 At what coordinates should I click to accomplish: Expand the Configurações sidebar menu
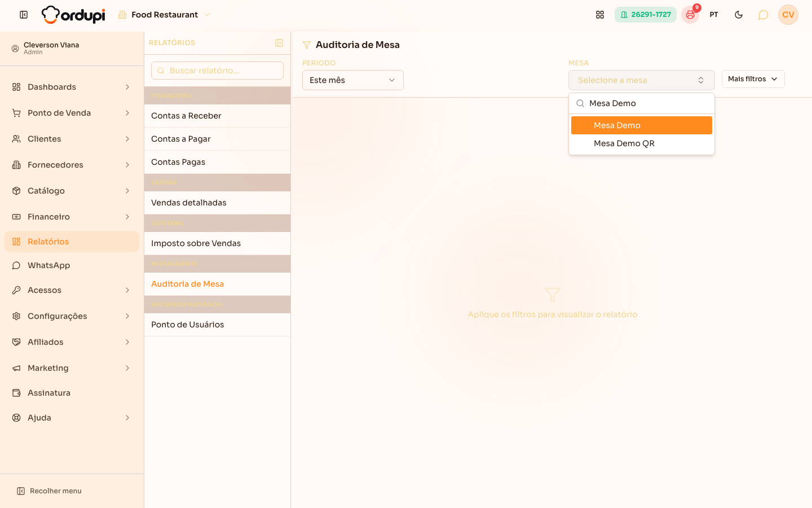72,316
